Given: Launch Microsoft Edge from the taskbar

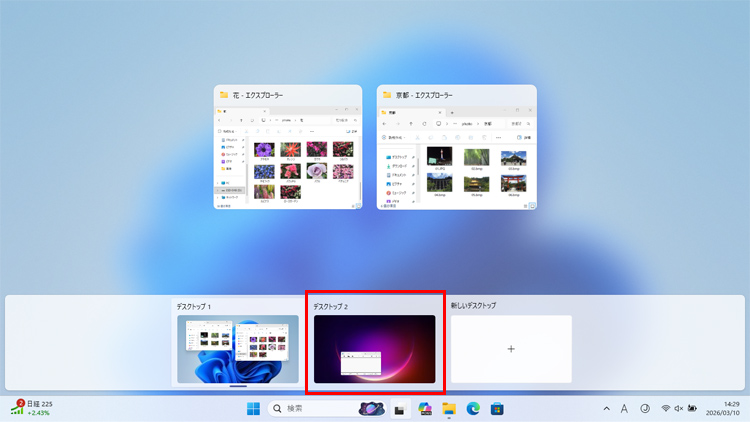Looking at the screenshot, I should (x=473, y=409).
